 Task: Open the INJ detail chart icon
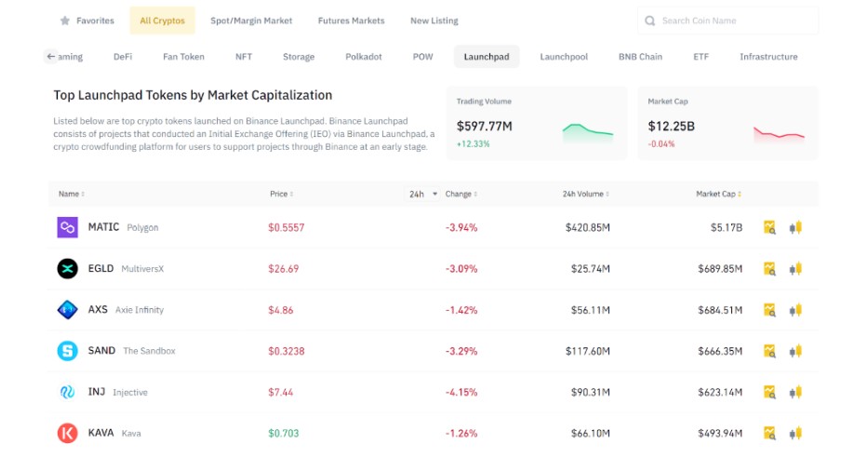769,392
